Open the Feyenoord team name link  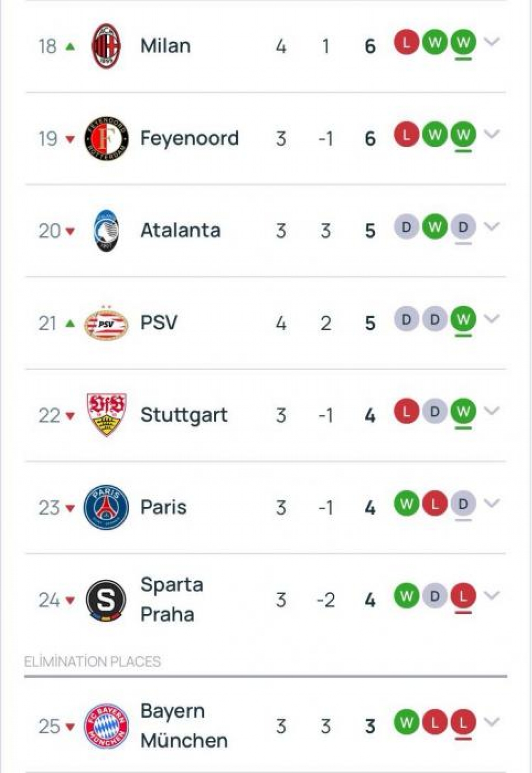click(189, 138)
